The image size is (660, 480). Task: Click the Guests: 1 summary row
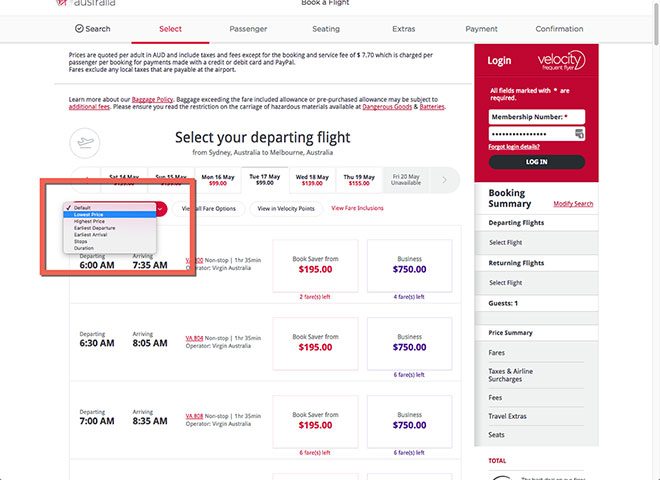(536, 303)
